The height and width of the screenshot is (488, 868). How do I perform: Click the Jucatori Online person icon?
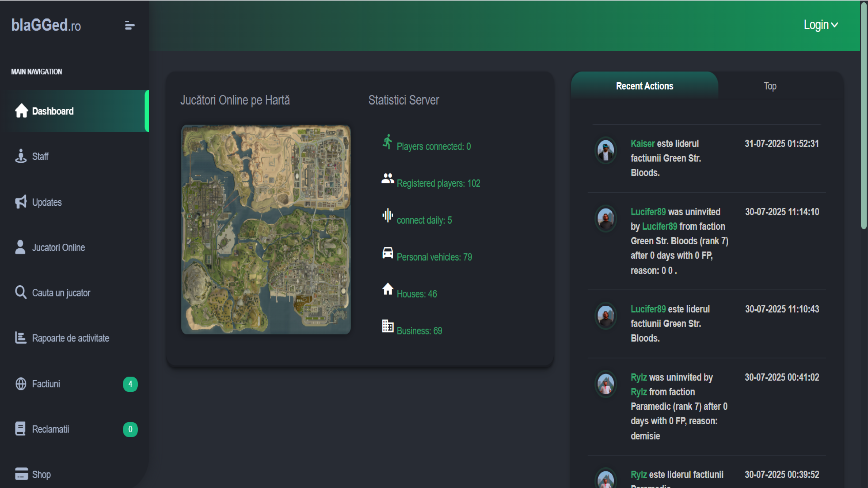click(x=20, y=247)
